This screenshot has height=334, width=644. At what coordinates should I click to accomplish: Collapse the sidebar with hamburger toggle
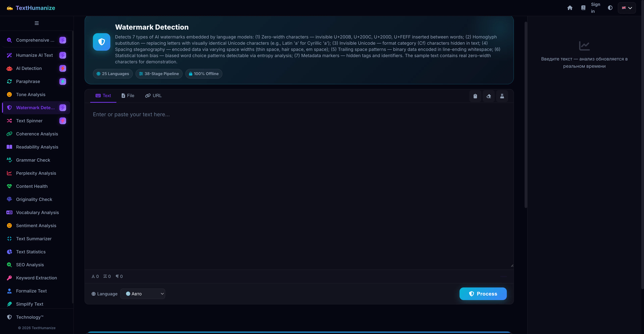pos(37,23)
